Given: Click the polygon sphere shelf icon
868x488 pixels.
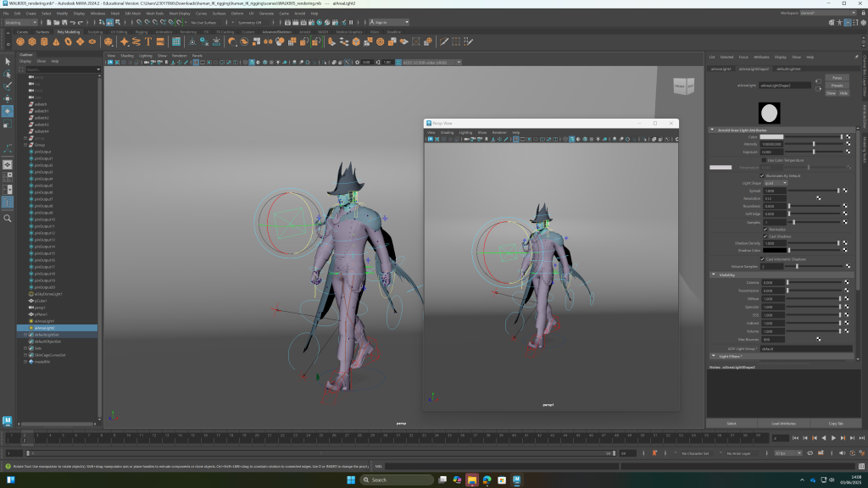Looking at the screenshot, I should click(x=19, y=42).
